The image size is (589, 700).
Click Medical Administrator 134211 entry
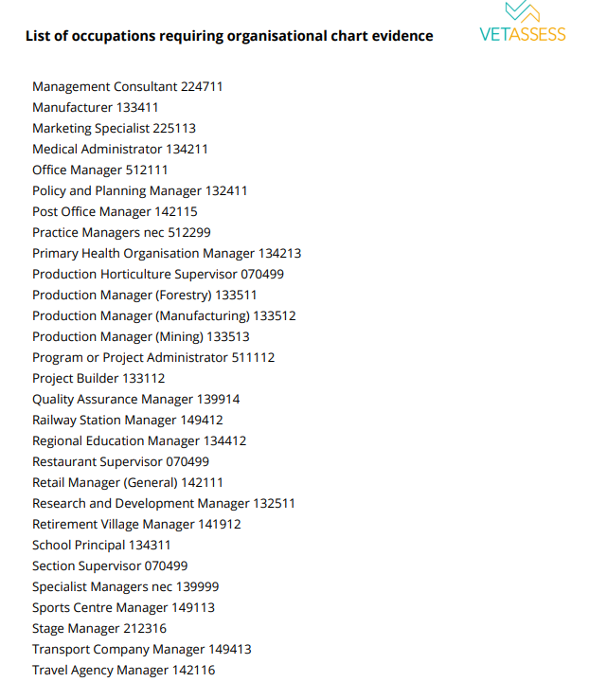click(120, 149)
